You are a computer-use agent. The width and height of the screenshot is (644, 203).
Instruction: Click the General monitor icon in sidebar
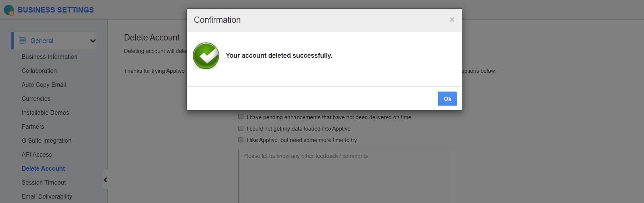(x=22, y=41)
